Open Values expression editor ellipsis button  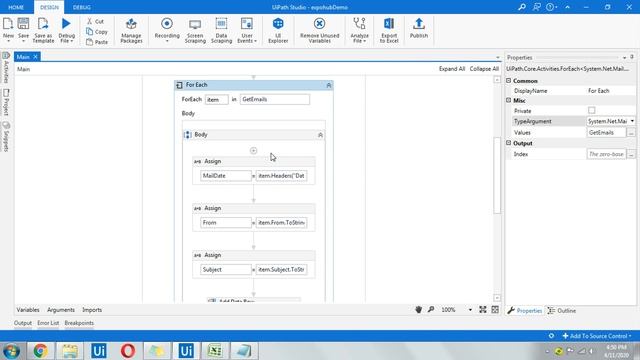point(631,133)
